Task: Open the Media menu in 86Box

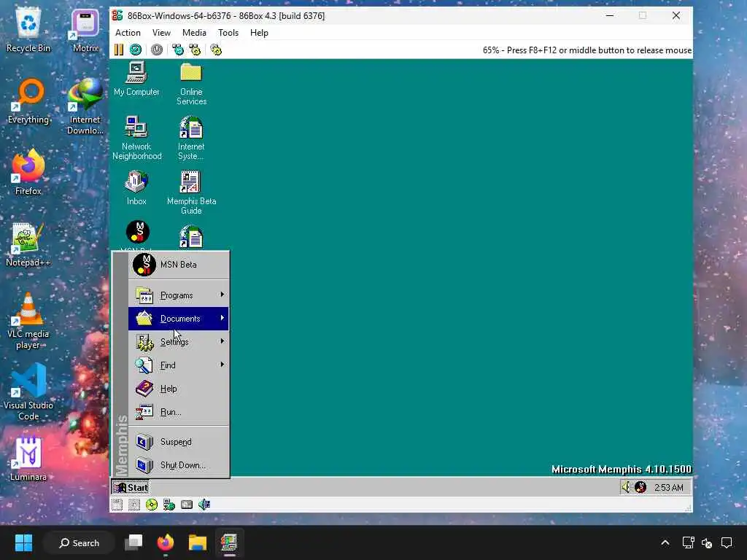Action: [x=194, y=33]
